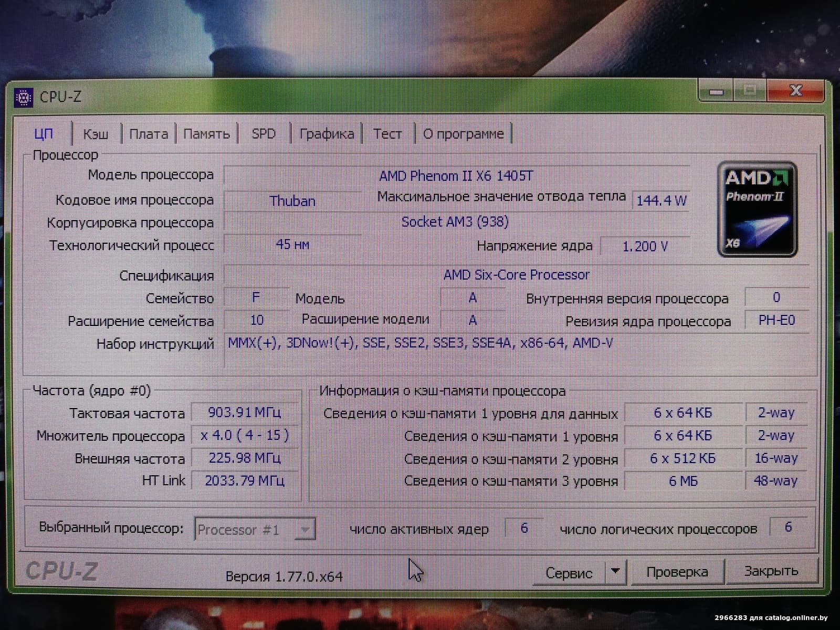The width and height of the screenshot is (840, 630).
Task: Switch to the Кэш tab
Action: tap(96, 134)
